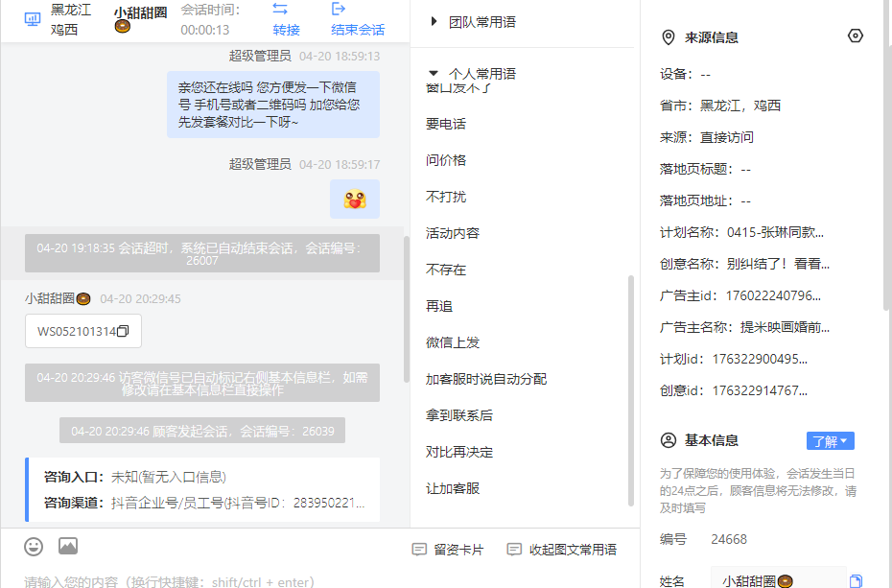892x588 pixels.
Task: Click the 计划id value 176322900495
Action: (x=760, y=360)
